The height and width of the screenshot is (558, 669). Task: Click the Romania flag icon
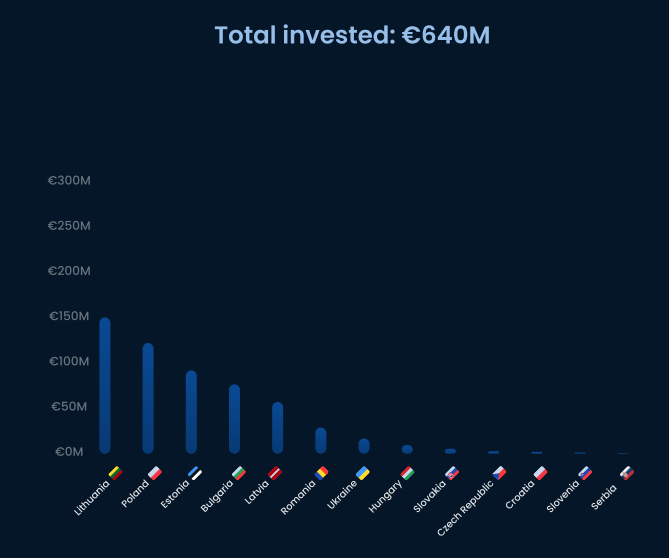click(x=322, y=472)
